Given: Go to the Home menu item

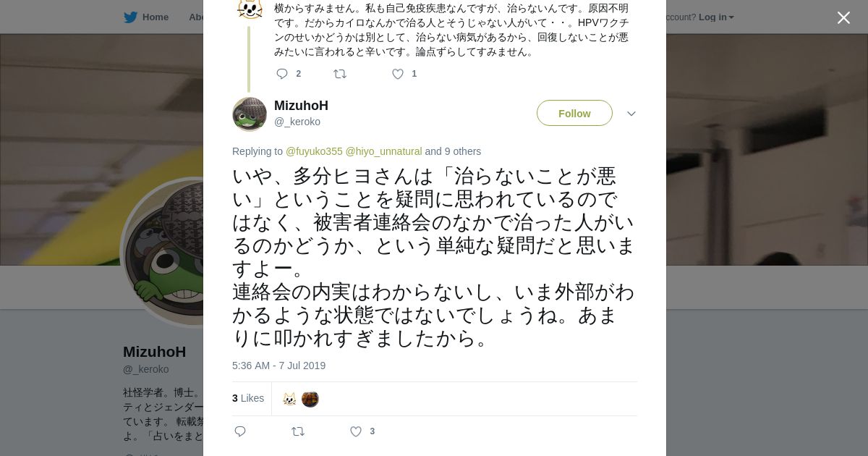Looking at the screenshot, I should tap(155, 17).
